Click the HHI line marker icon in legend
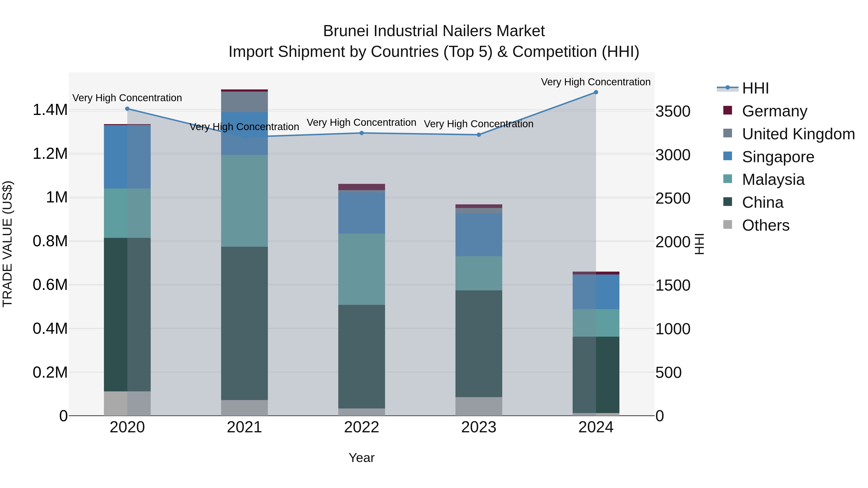 click(727, 88)
